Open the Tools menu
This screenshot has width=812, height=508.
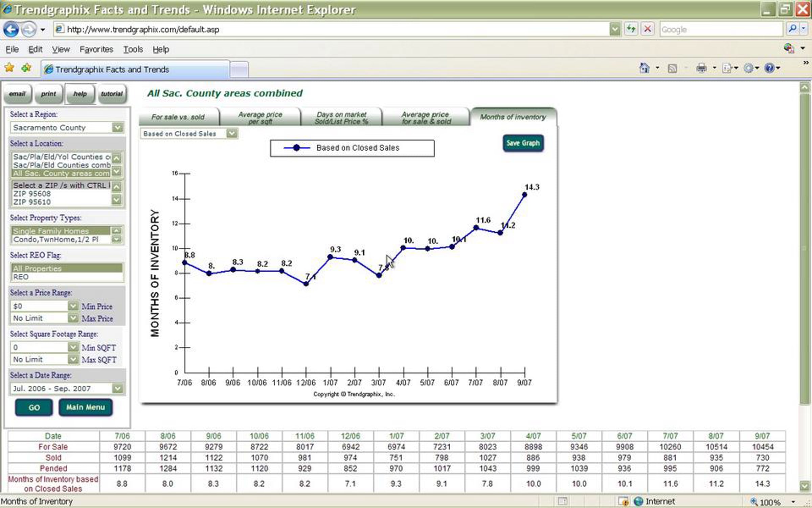point(133,49)
